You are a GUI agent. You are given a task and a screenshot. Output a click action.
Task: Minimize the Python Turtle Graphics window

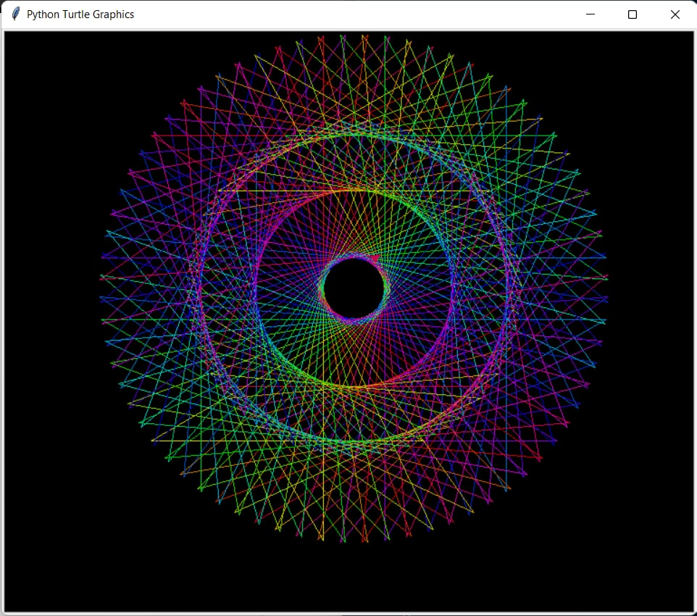pyautogui.click(x=590, y=14)
